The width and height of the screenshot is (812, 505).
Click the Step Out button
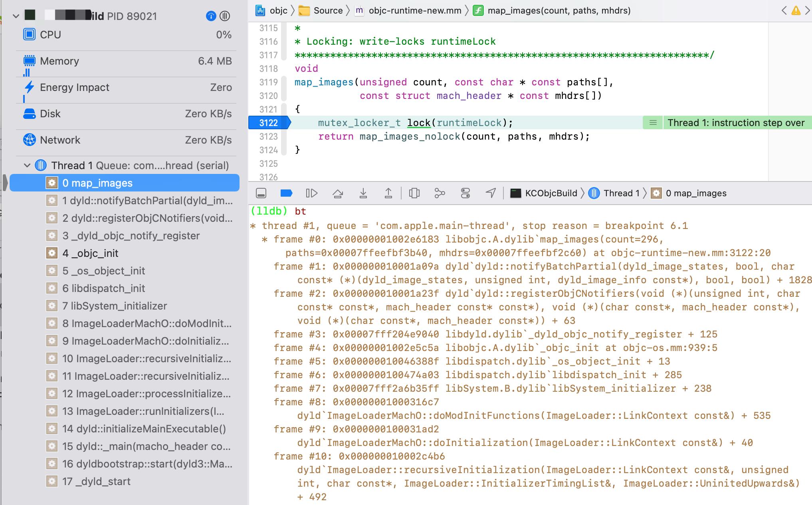(x=388, y=193)
